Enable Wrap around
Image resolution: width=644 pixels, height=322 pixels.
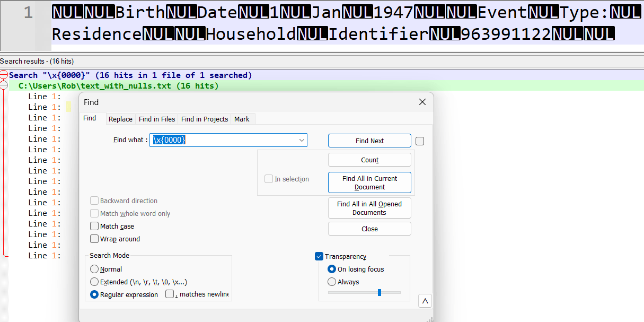click(x=94, y=239)
